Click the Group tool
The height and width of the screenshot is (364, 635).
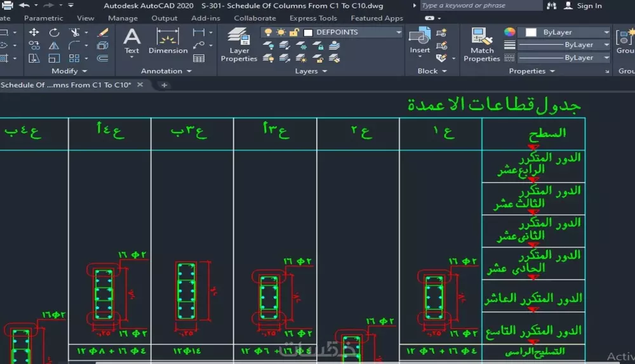[x=625, y=41]
